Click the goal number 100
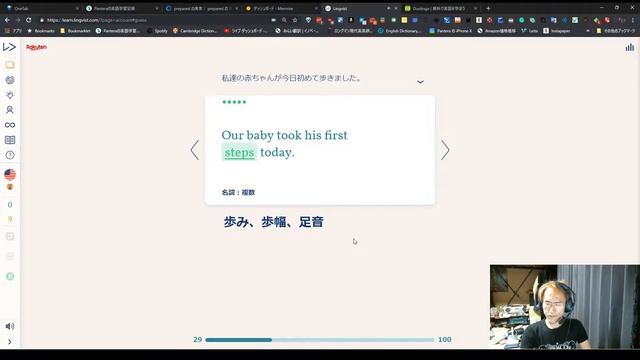 click(444, 340)
